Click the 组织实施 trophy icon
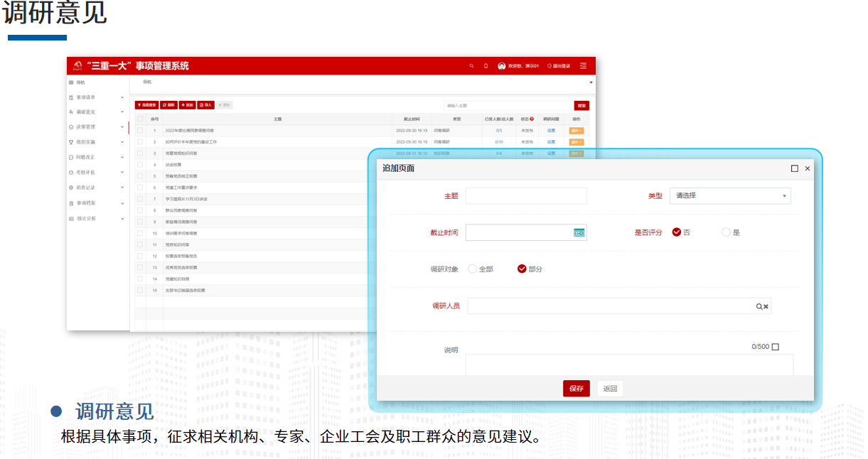 (71, 142)
